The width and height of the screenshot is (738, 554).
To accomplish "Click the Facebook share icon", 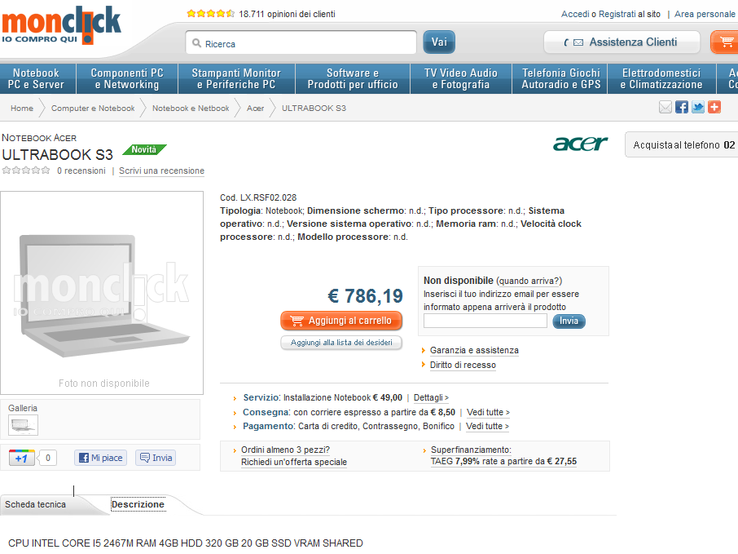I will coord(681,107).
